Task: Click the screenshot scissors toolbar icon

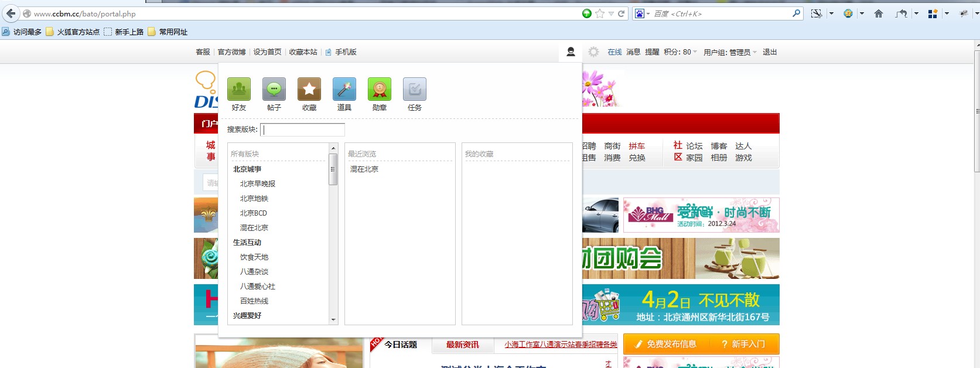Action: pos(816,13)
